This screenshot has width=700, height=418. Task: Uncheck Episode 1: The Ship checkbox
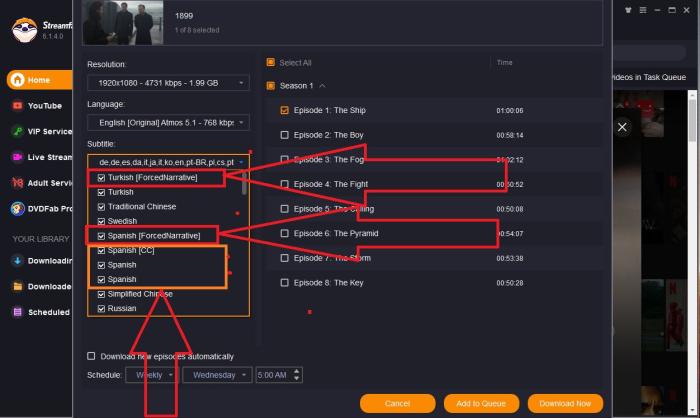point(285,110)
